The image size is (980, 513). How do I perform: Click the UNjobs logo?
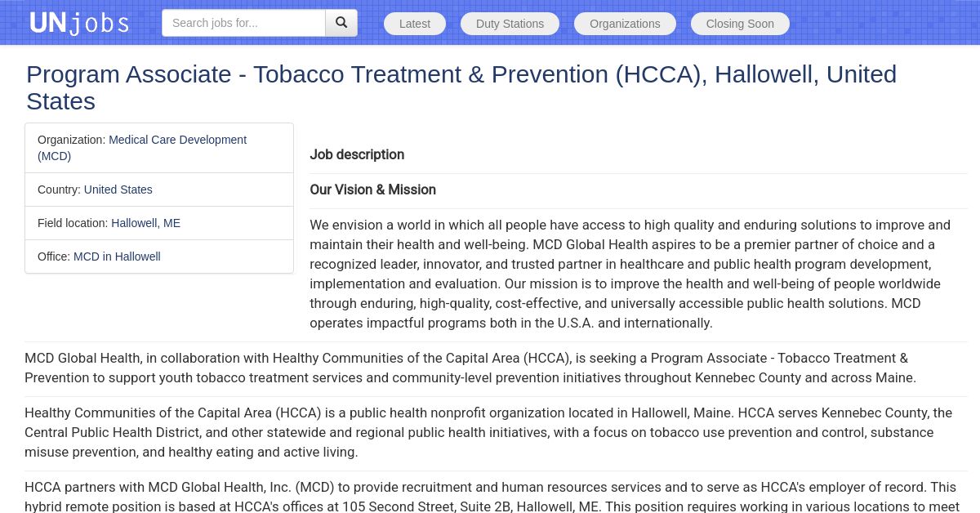(x=79, y=23)
